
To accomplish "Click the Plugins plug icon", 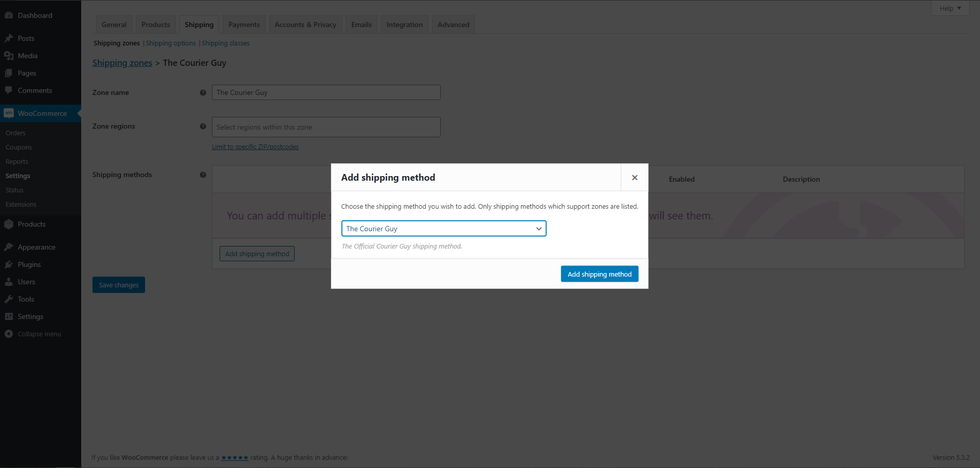I will [9, 264].
